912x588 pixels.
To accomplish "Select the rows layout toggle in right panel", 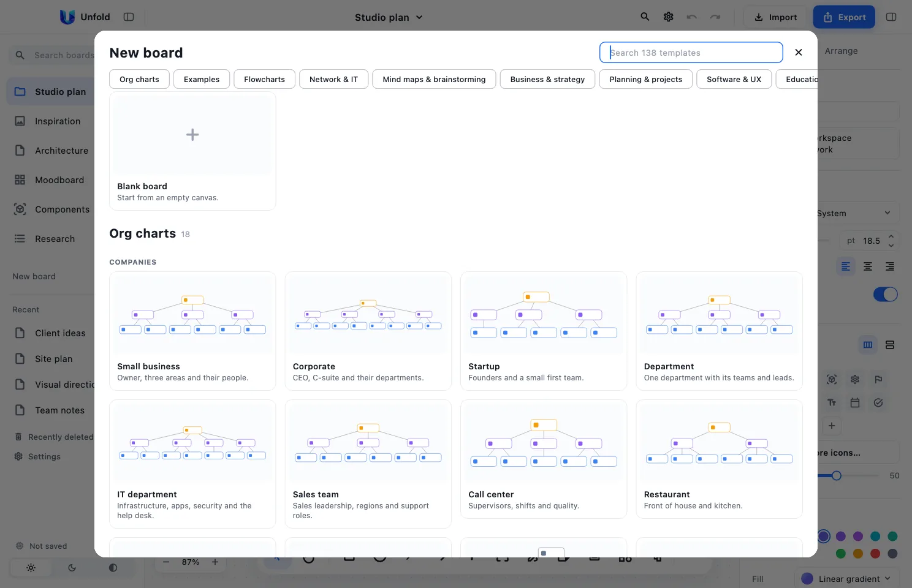I will [x=890, y=345].
